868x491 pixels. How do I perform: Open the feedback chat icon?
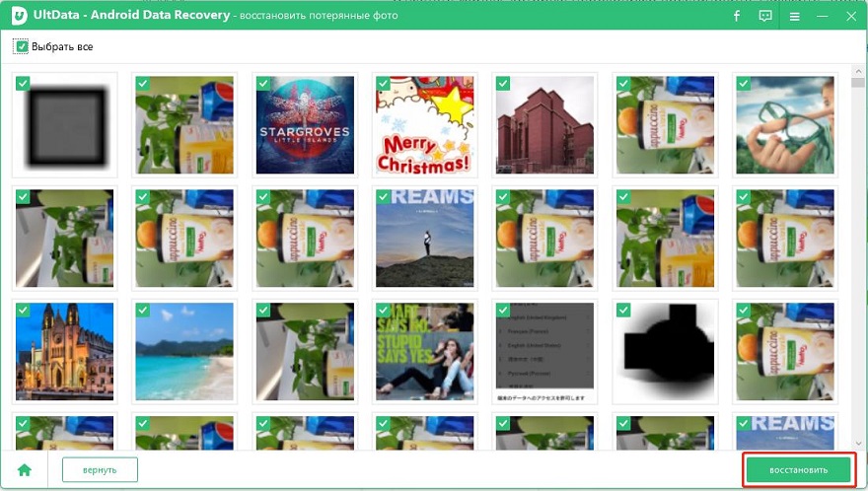click(x=765, y=16)
